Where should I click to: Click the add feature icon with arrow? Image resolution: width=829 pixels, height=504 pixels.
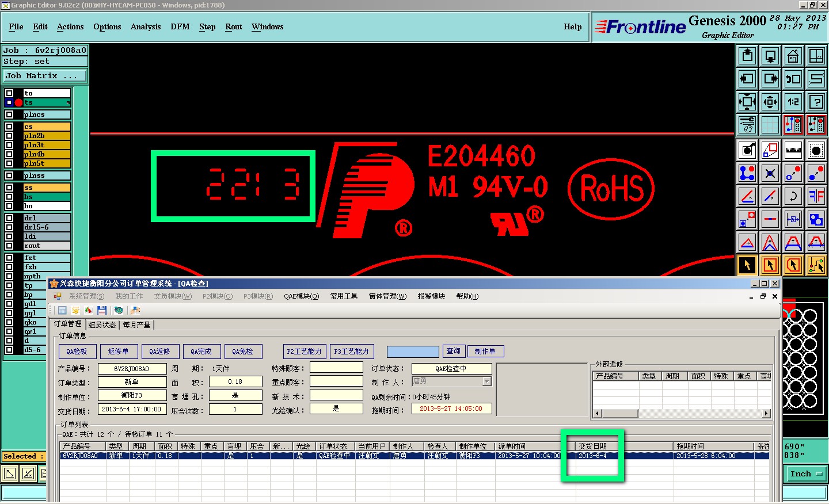click(747, 150)
